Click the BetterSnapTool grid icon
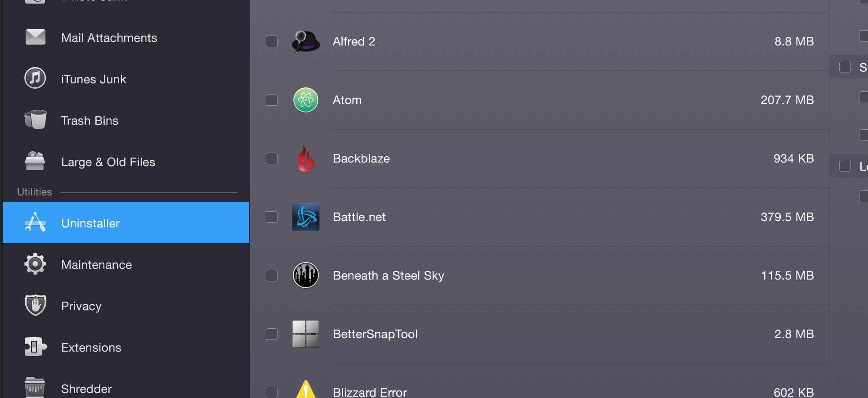 pos(306,334)
